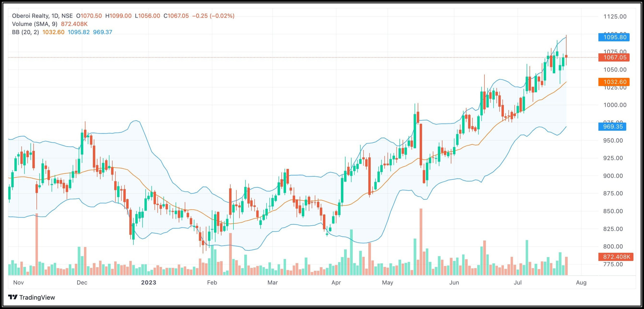Click the blue 969.35 price axis tag

(x=612, y=126)
